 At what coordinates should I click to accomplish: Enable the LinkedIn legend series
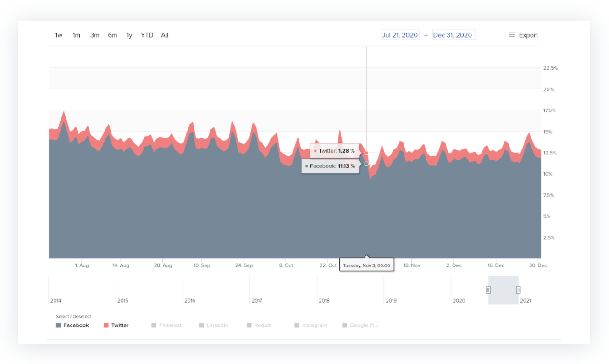click(214, 325)
